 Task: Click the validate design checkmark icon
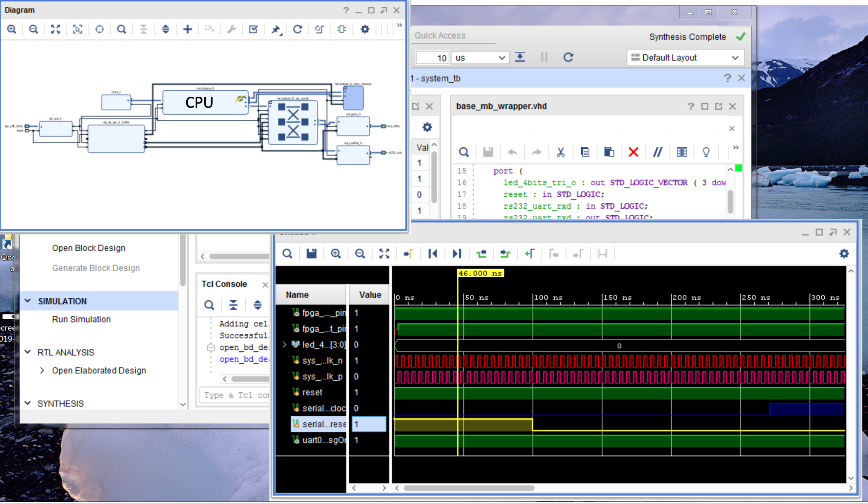click(x=253, y=29)
